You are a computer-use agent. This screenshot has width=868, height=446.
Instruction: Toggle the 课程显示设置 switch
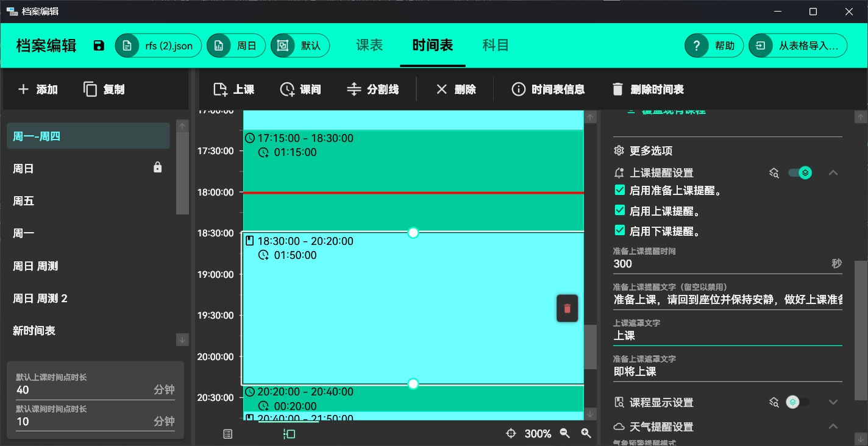coord(798,402)
